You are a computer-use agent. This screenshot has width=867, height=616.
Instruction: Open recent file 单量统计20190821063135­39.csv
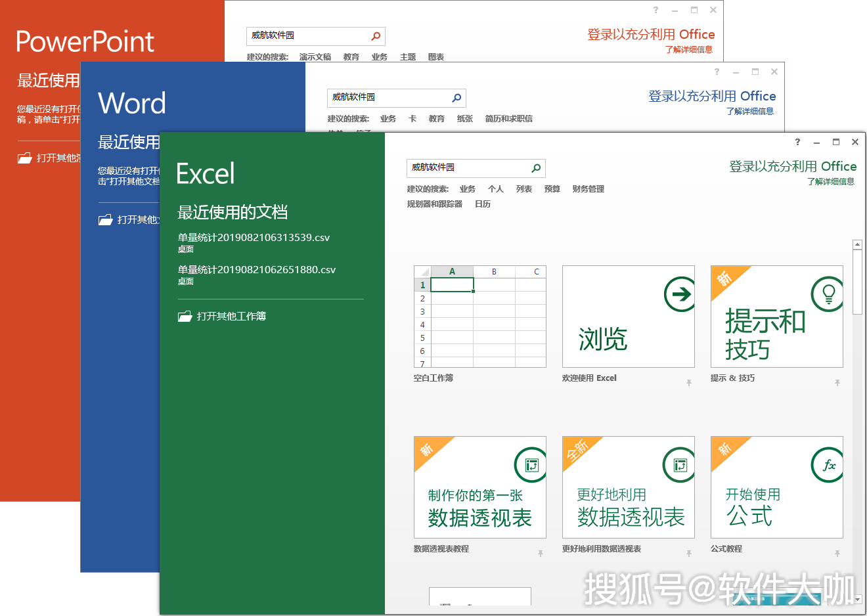[x=254, y=237]
